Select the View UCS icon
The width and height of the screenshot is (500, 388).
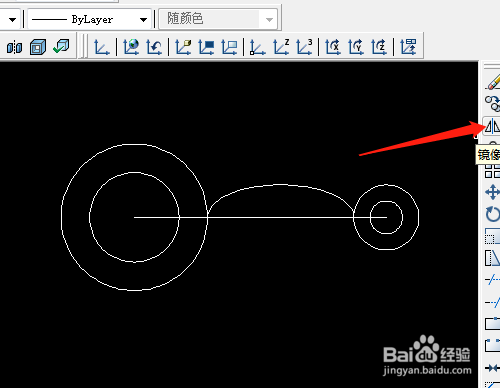229,47
